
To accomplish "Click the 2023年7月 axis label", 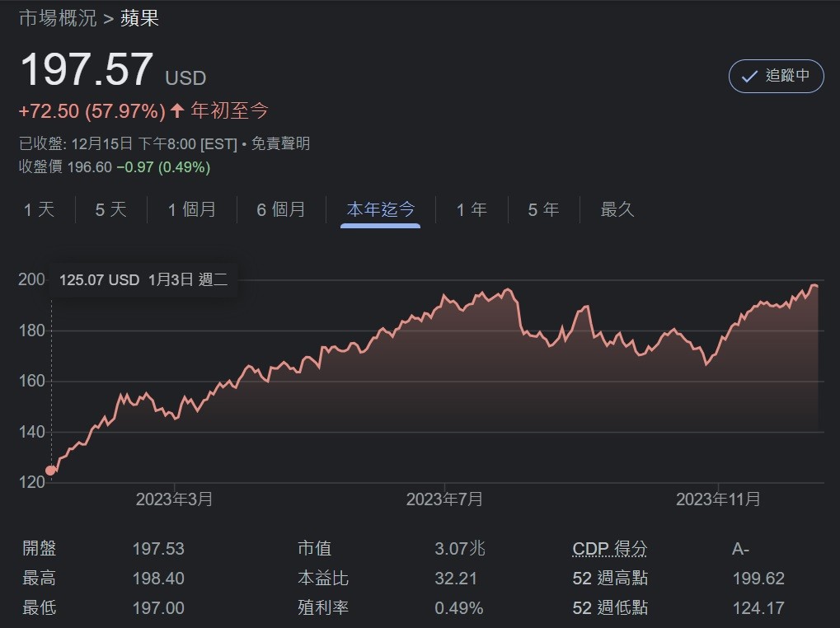I will pos(444,499).
